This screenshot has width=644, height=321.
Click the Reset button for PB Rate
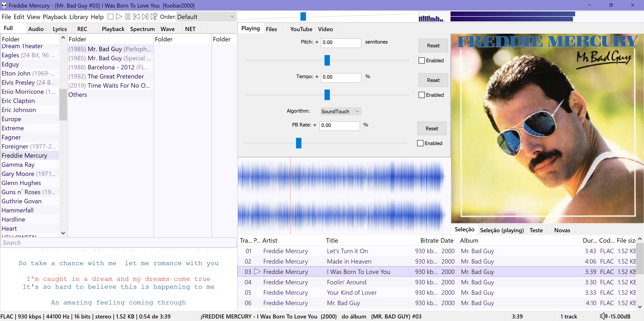(432, 128)
